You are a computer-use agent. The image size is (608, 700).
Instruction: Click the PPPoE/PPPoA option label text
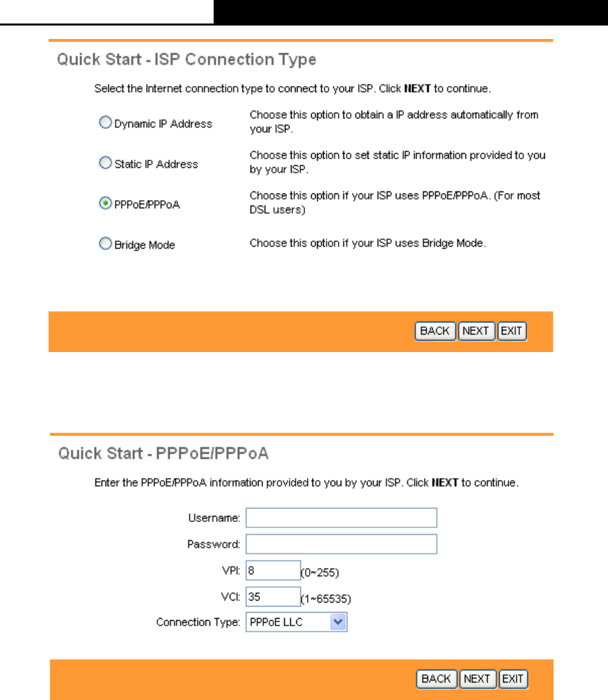coord(147,204)
